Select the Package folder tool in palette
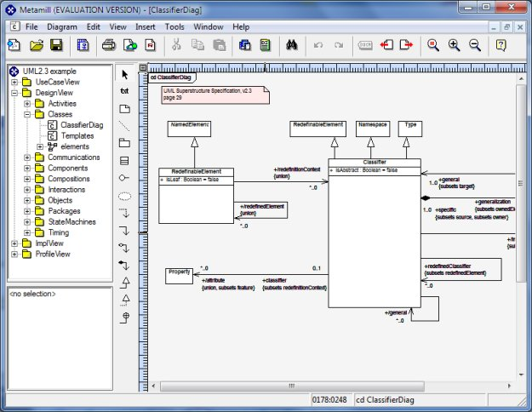The image size is (532, 412). coord(124,143)
